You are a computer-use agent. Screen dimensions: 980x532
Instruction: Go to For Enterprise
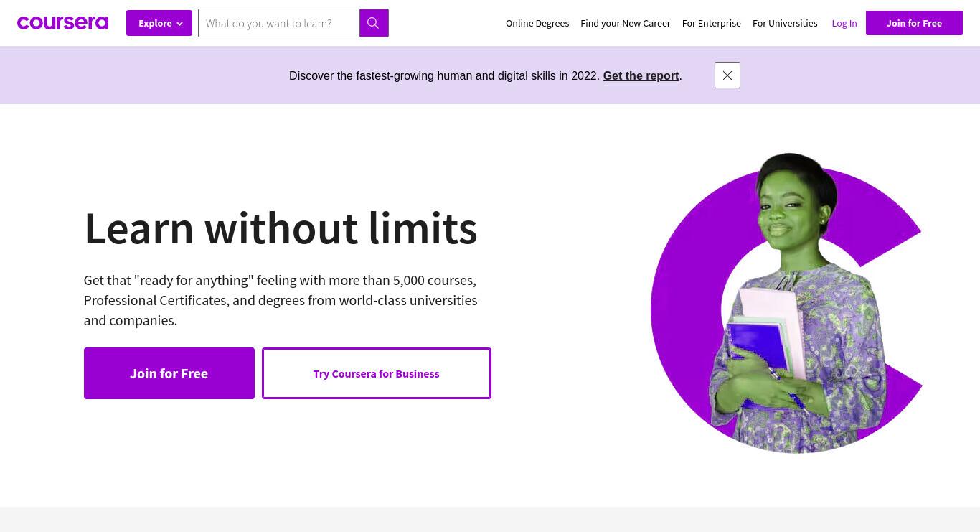[712, 23]
